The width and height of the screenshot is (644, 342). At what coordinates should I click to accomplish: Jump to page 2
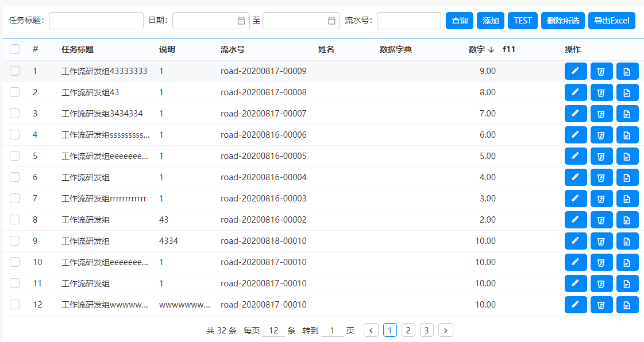pos(408,330)
